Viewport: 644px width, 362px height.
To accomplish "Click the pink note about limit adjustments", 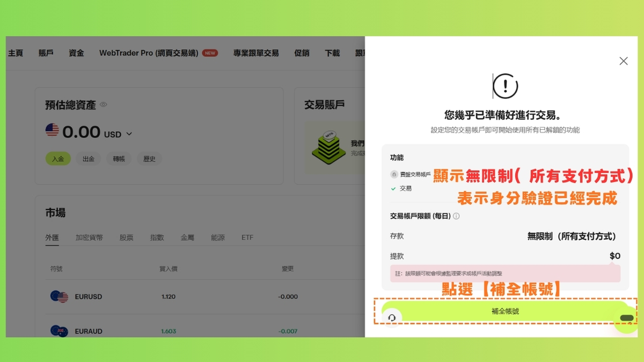I will [x=505, y=274].
